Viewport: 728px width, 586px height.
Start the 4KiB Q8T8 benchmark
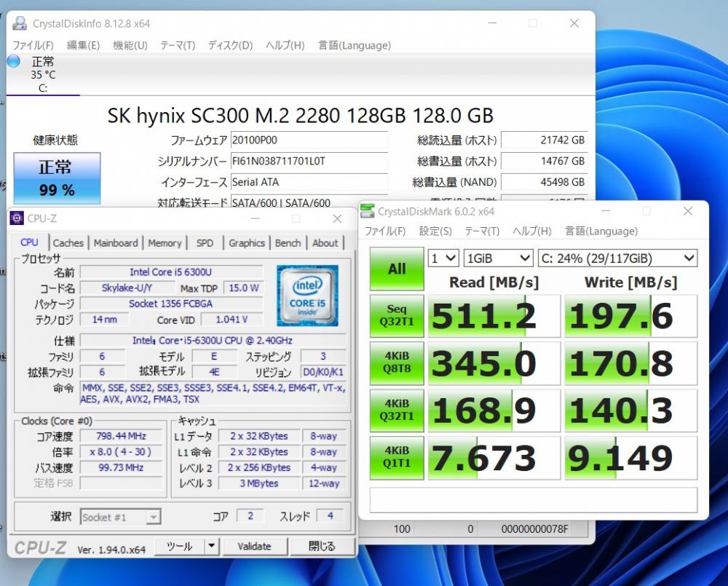[x=397, y=363]
